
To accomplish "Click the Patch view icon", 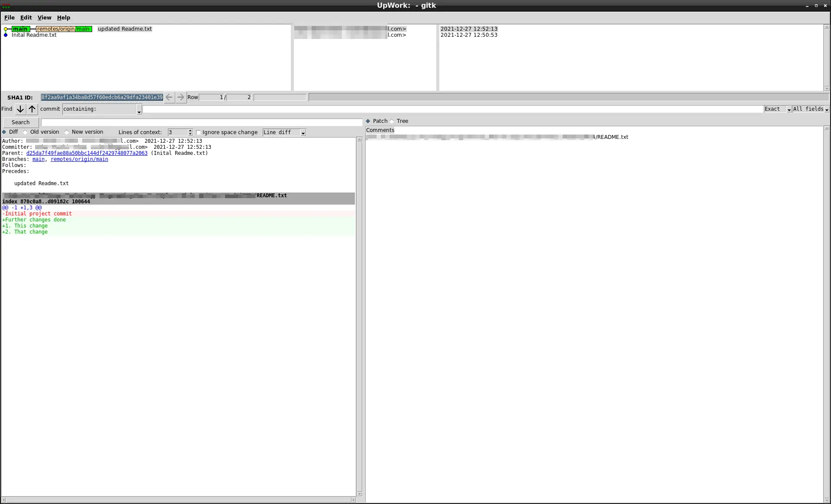I will 369,121.
